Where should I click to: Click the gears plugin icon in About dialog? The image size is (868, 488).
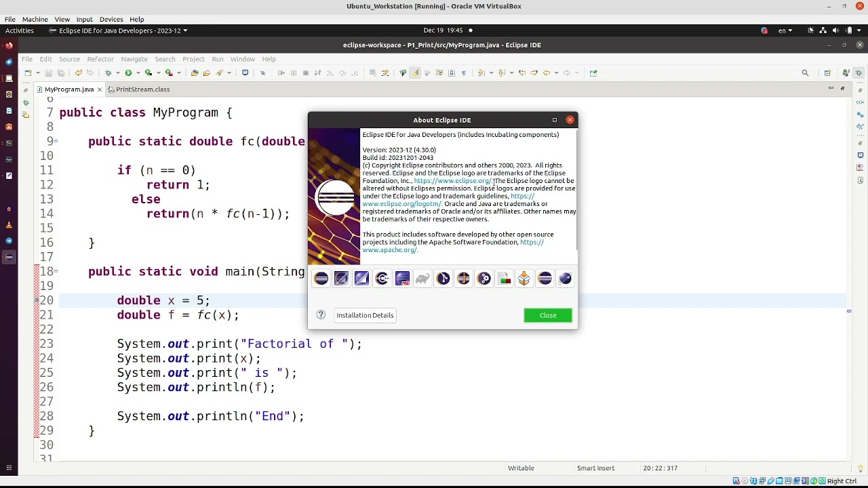[x=484, y=279]
